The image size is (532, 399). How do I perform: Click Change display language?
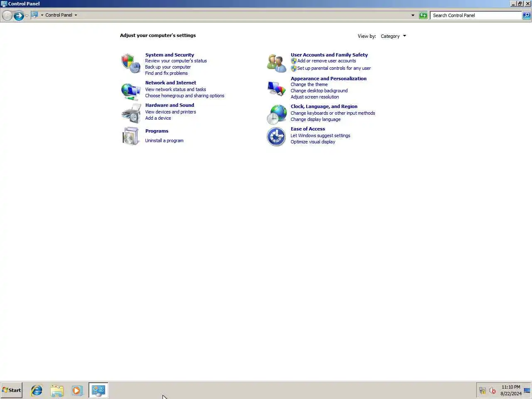coord(315,119)
